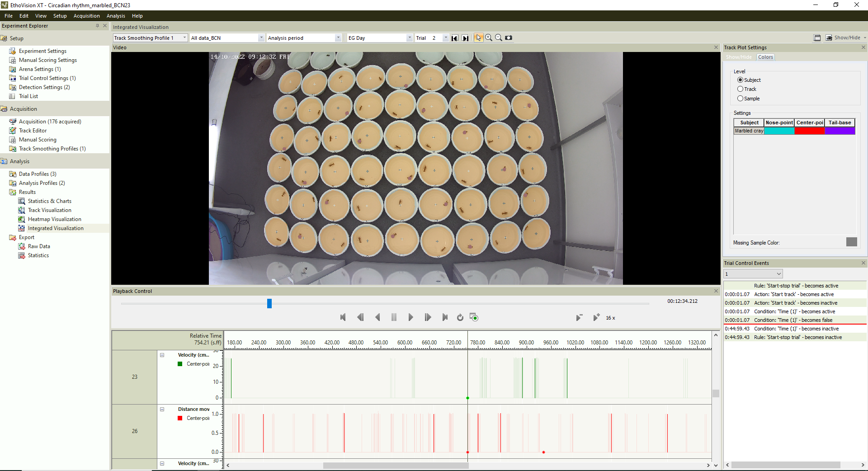The width and height of the screenshot is (868, 471).
Task: Play the video forward
Action: coord(410,318)
